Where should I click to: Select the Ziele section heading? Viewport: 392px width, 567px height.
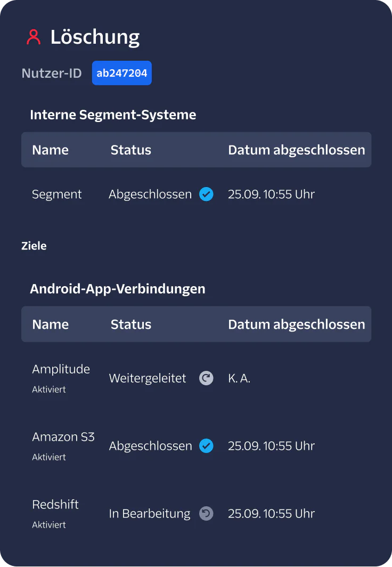tap(34, 246)
